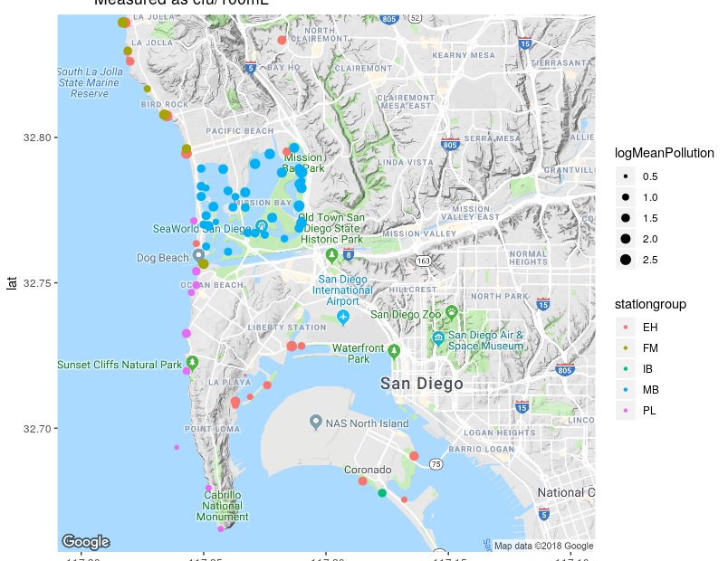This screenshot has height=561, width=728.
Task: Click the logMeanPollution legend title
Action: pos(665,153)
